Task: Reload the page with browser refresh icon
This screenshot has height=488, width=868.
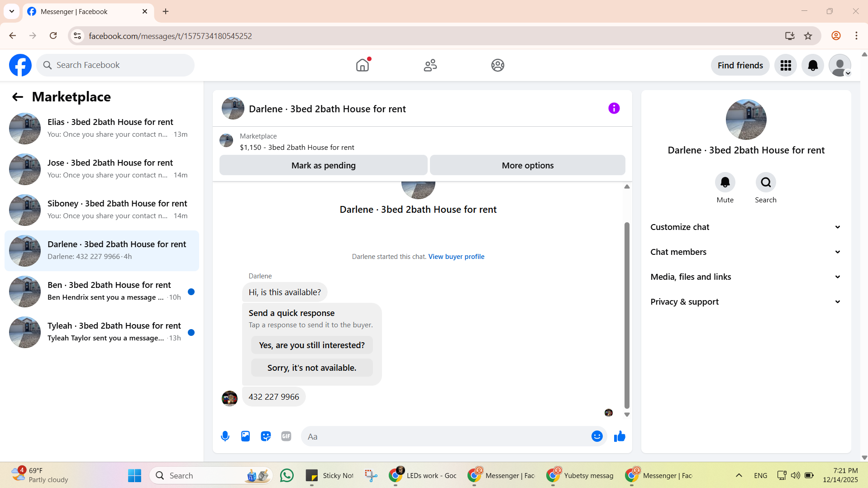Action: point(53,36)
